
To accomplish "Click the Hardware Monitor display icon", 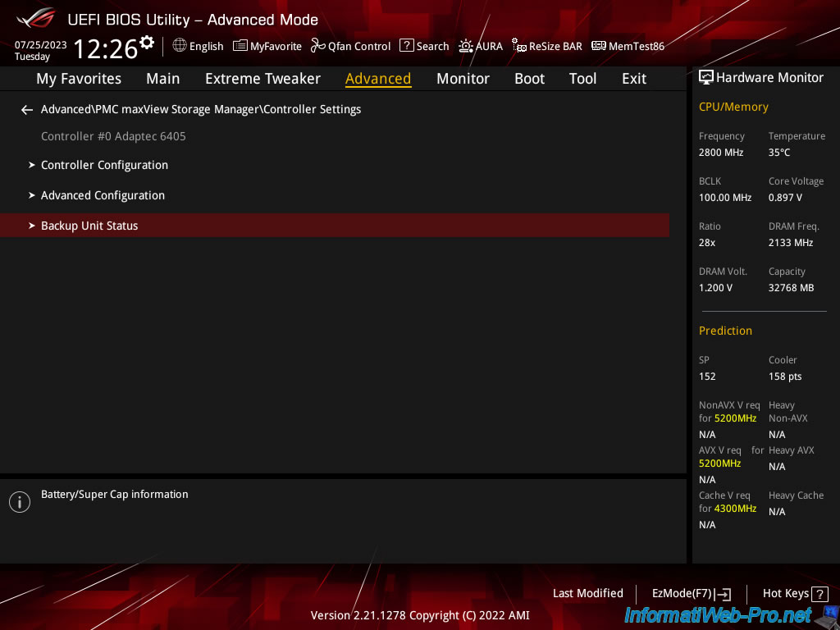I will tap(706, 77).
